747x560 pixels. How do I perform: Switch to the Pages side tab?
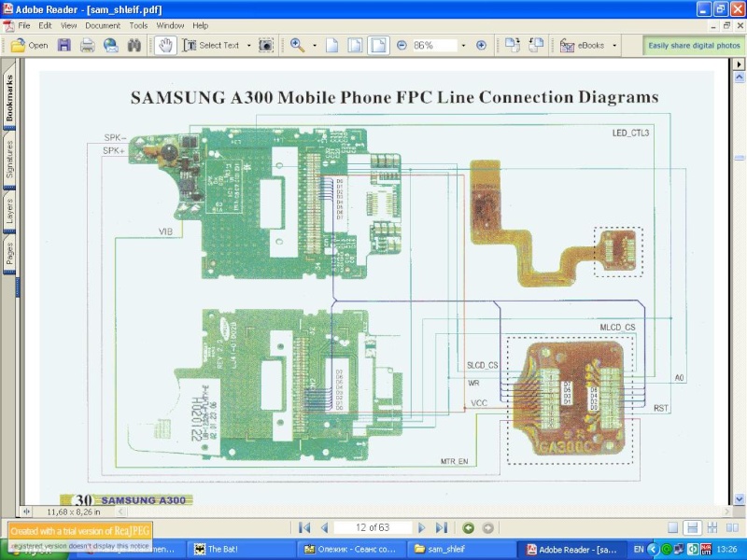9,253
